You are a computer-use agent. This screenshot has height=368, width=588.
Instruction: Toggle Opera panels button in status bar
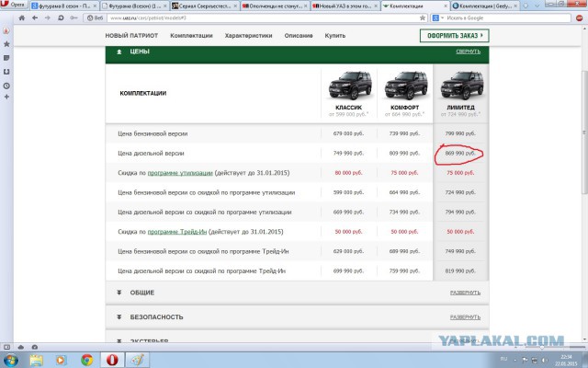(6, 348)
